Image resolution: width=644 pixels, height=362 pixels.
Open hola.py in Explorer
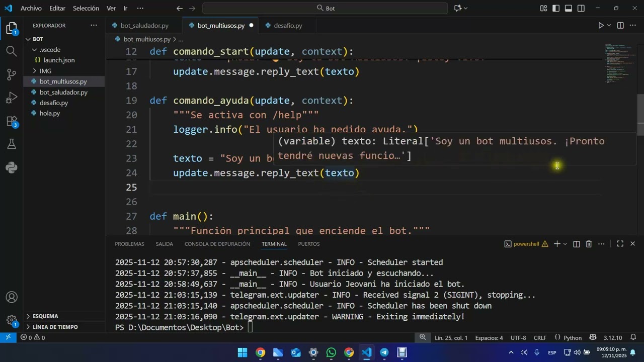64,113
